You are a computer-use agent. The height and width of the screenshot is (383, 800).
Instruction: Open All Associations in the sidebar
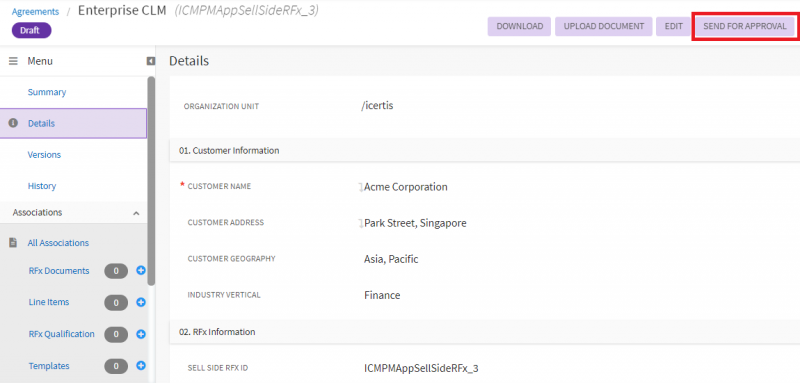58,243
